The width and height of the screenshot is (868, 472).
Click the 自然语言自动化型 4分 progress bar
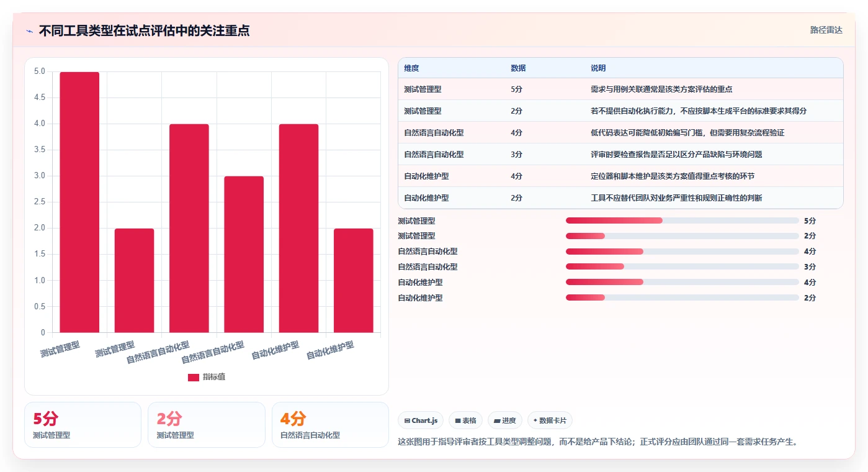click(682, 252)
